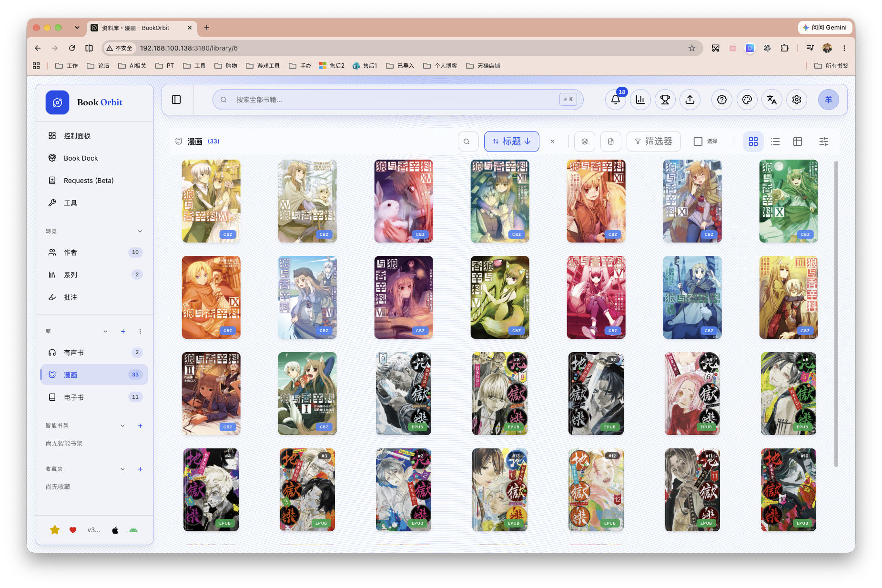Screen dimensions: 882x588
Task: Open the 地狱乐 #13 EPUB cover
Action: coord(500,490)
